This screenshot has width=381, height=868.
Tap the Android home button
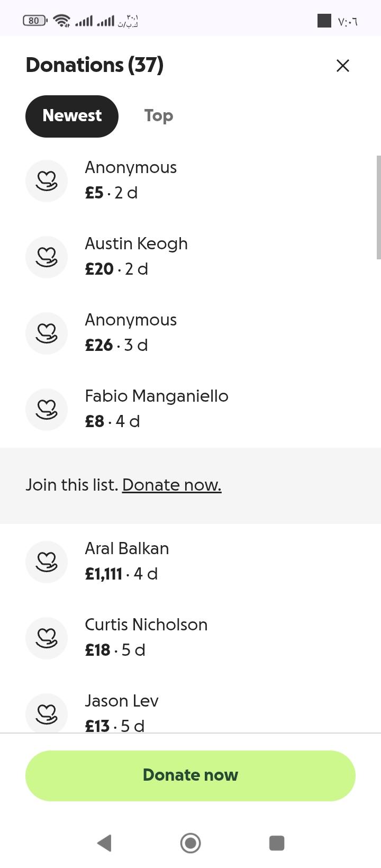pyautogui.click(x=190, y=843)
